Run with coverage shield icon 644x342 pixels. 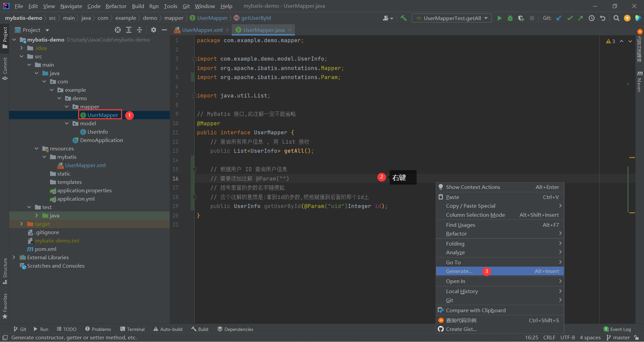[x=521, y=18]
